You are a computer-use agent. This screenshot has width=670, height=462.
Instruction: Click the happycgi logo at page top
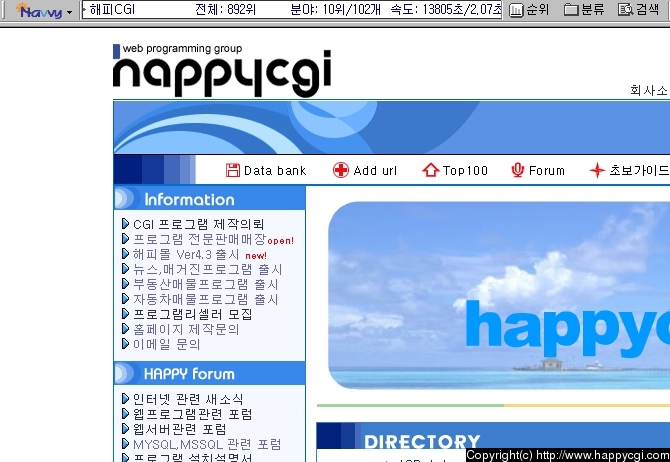tap(222, 71)
